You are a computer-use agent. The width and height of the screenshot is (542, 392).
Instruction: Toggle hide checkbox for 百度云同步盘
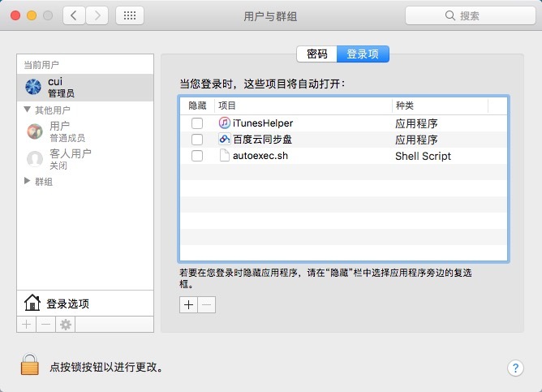[196, 140]
